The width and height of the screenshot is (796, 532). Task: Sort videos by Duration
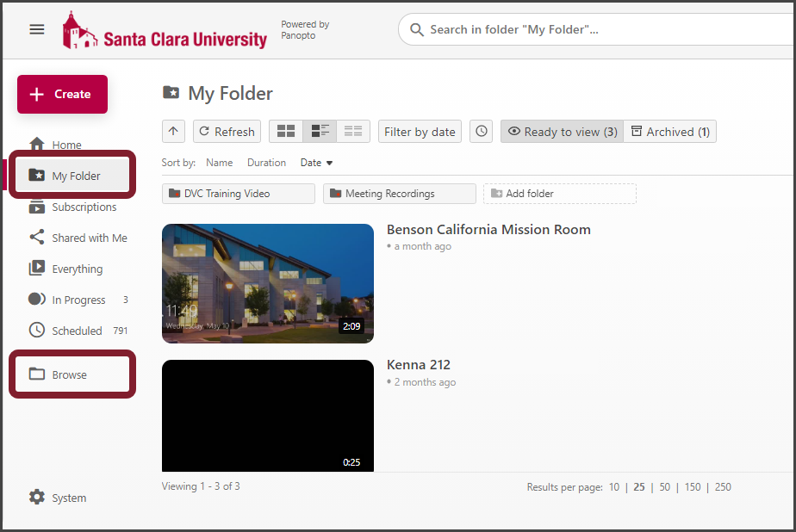pyautogui.click(x=266, y=162)
